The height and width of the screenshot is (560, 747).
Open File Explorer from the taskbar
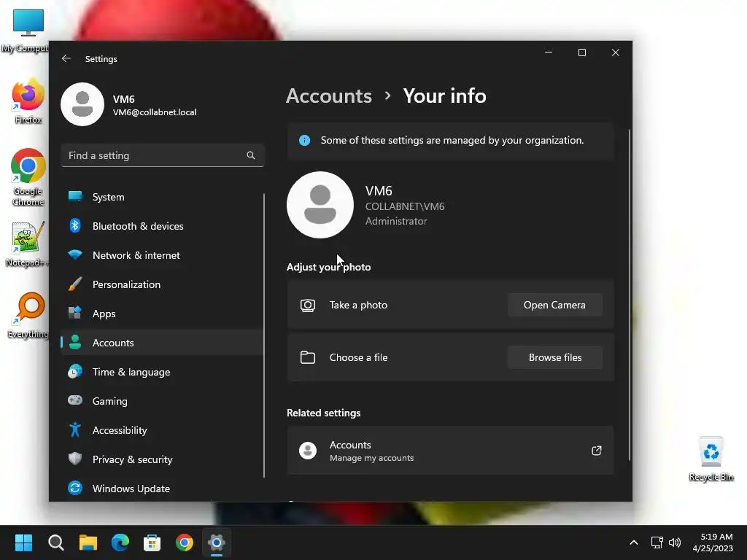[88, 542]
